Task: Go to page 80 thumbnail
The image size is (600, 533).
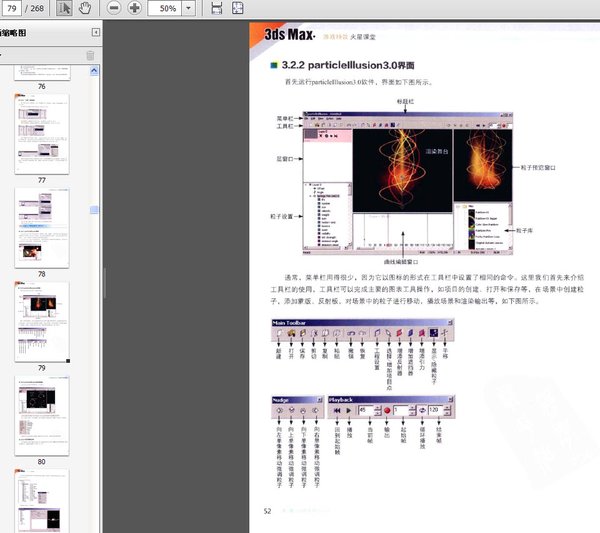Action: [x=42, y=414]
